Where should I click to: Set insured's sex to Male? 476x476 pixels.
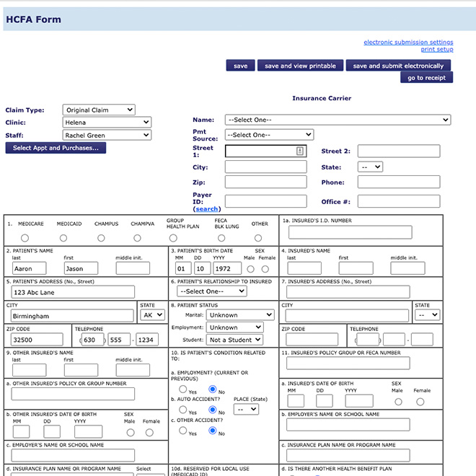(x=398, y=402)
